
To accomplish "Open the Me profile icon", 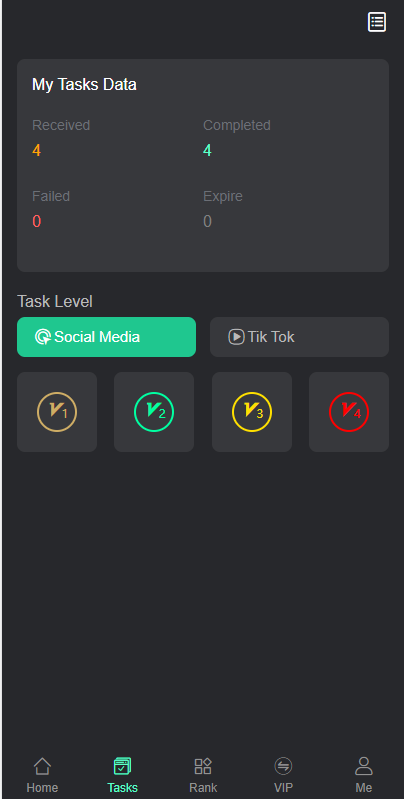I will (x=364, y=766).
